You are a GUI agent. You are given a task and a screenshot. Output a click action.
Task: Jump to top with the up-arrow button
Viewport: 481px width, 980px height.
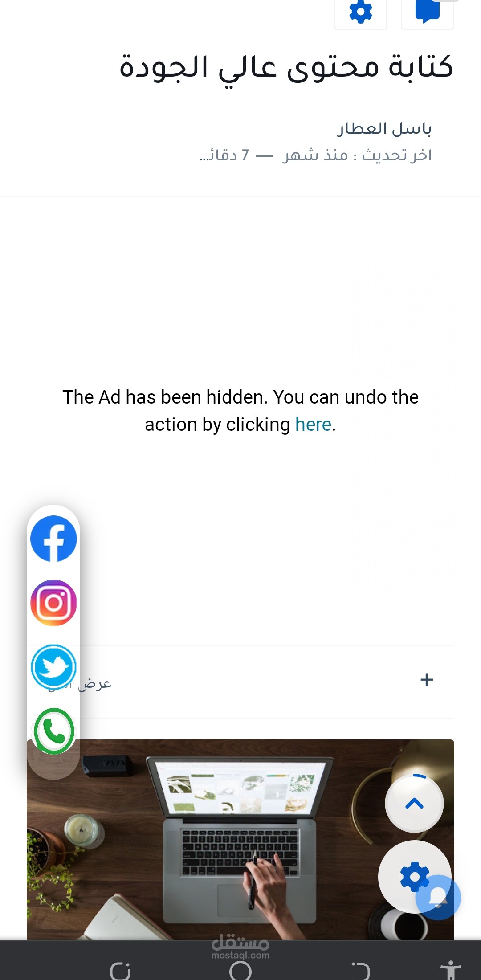click(414, 803)
